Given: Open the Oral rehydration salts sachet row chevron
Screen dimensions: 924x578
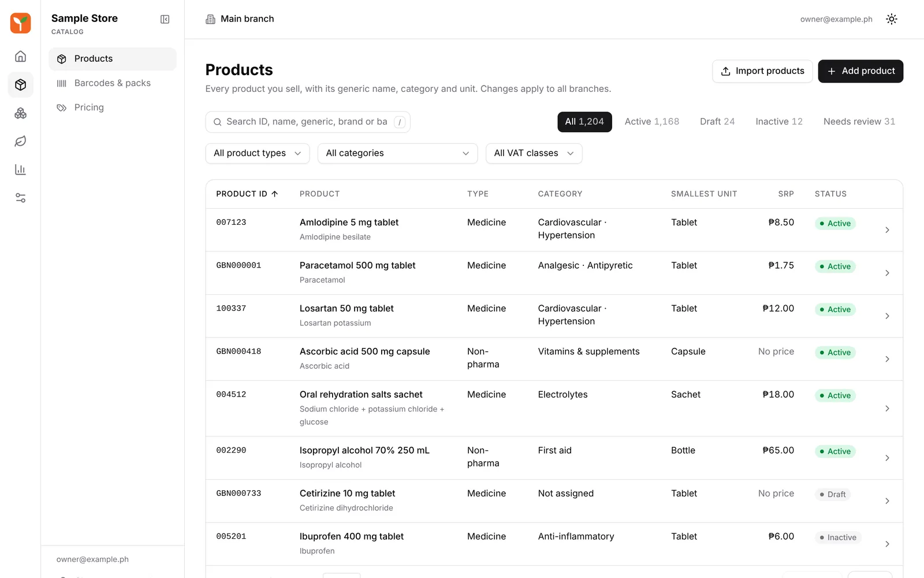Looking at the screenshot, I should pos(887,409).
